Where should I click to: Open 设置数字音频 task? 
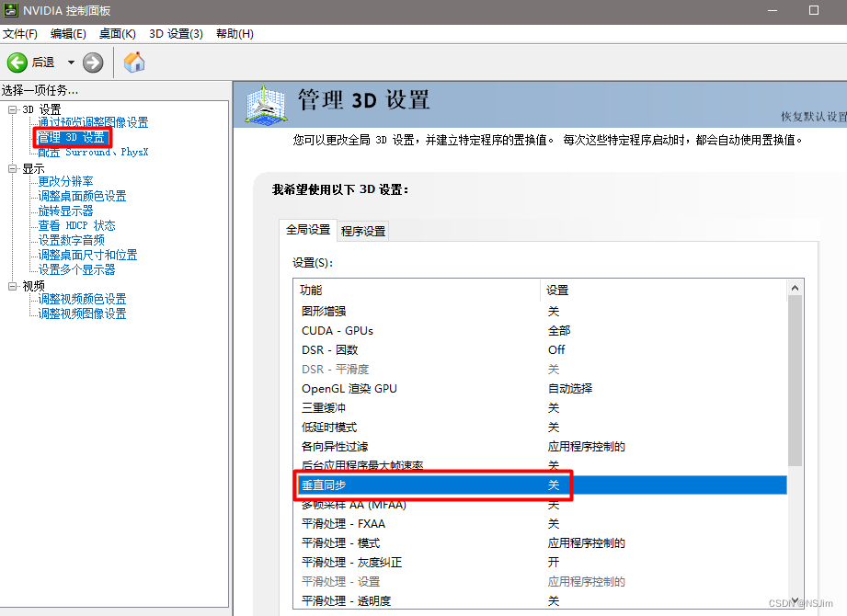point(72,240)
